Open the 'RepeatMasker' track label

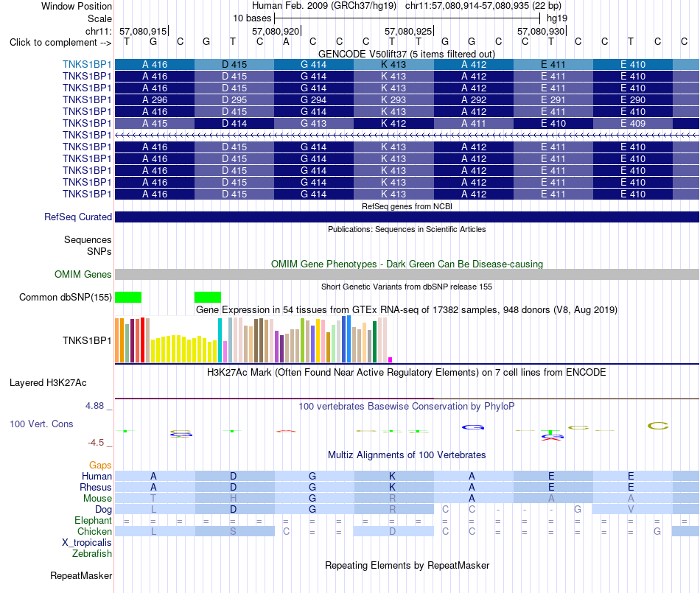[x=81, y=575]
